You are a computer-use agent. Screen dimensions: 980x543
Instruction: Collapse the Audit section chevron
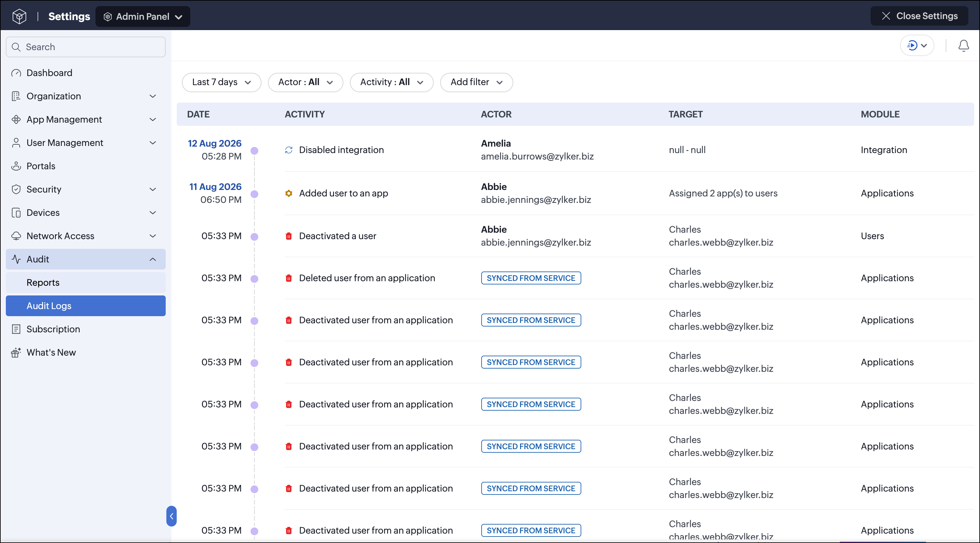click(153, 259)
